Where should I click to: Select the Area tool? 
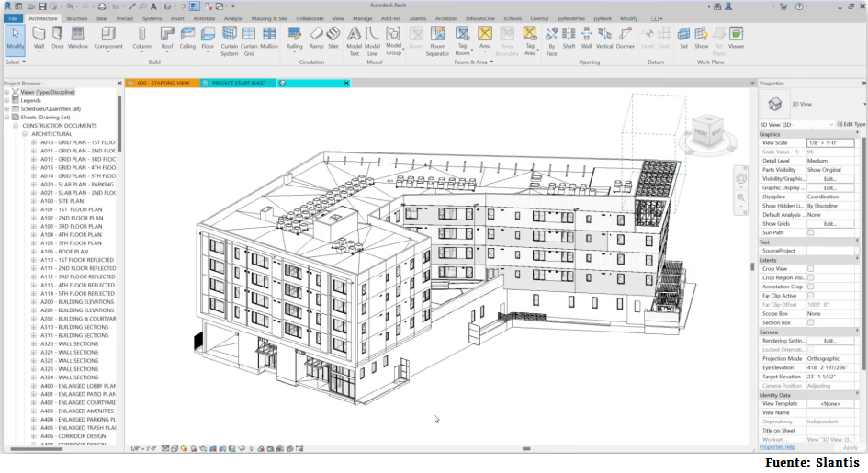tap(485, 39)
